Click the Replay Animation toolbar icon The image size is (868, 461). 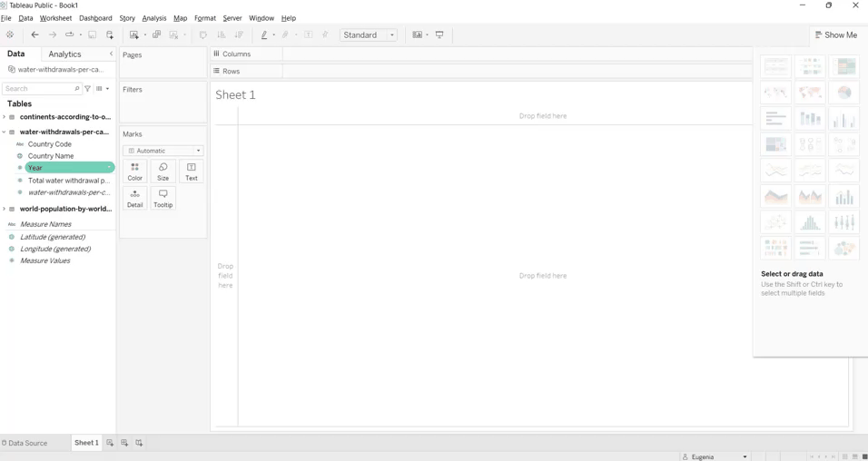tap(70, 34)
